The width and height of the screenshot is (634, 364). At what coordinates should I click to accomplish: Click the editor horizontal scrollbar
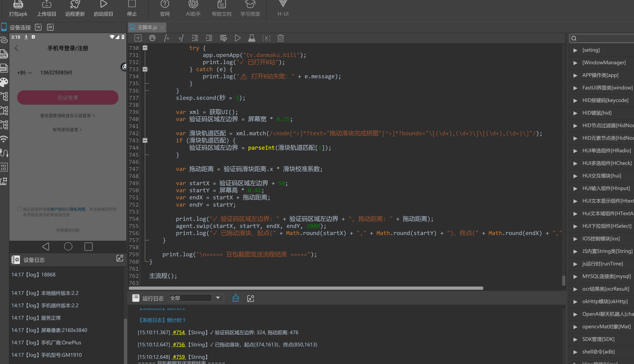point(306,288)
